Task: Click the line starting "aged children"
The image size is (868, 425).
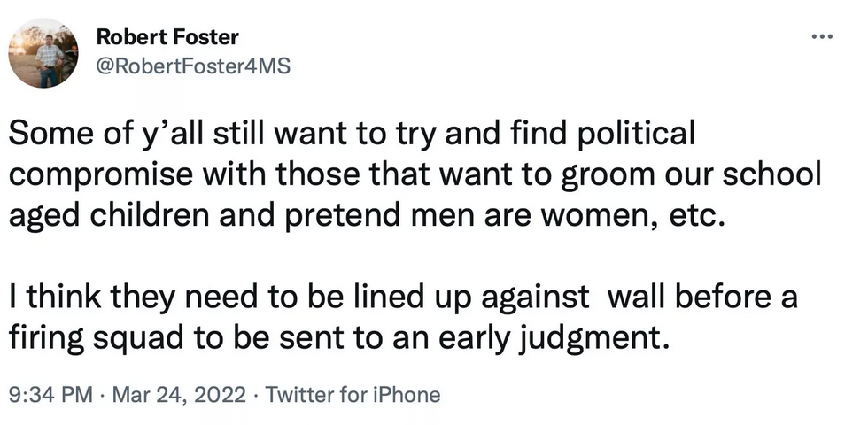Action: tap(367, 215)
